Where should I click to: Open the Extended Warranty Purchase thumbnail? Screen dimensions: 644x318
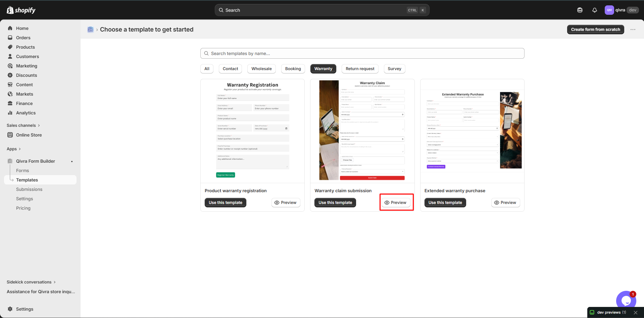(x=472, y=131)
